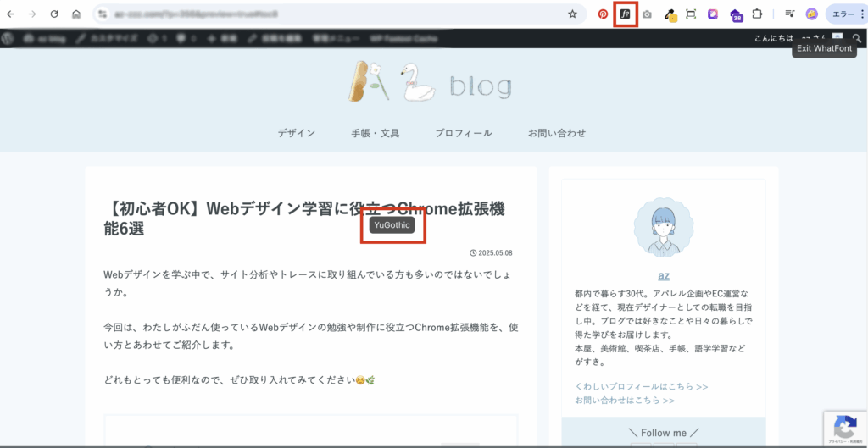Click the camera screenshot extension icon
868x448 pixels.
pos(647,14)
